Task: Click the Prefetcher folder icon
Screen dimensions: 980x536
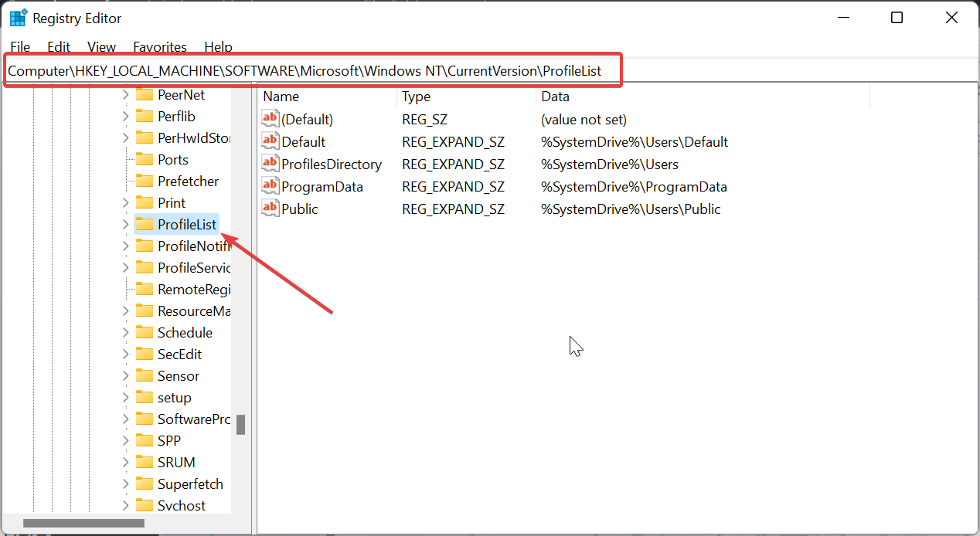Action: pyautogui.click(x=145, y=181)
